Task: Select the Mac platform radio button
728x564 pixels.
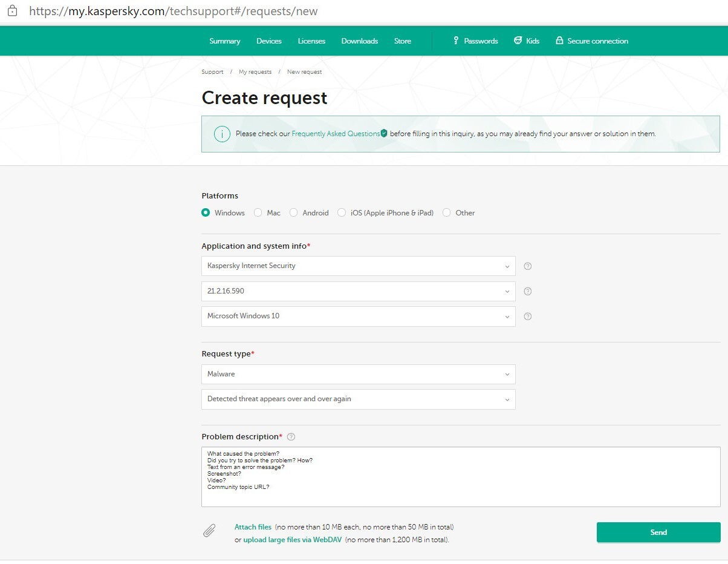Action: (x=258, y=212)
